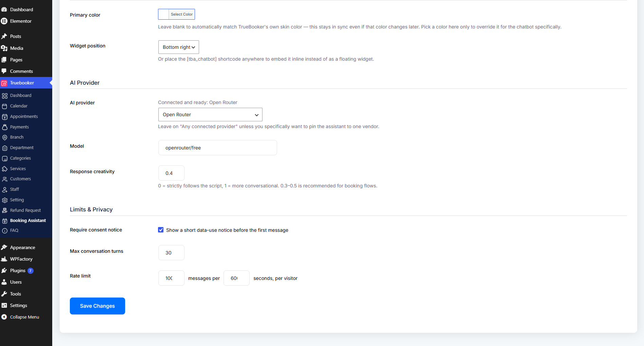
Task: Click the Payments bag icon
Action: [5, 127]
